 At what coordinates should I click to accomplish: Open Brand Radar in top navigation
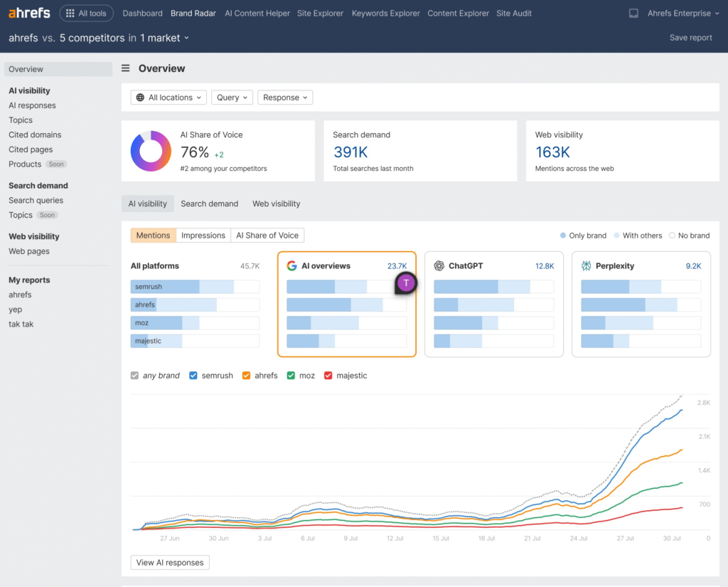click(x=193, y=14)
